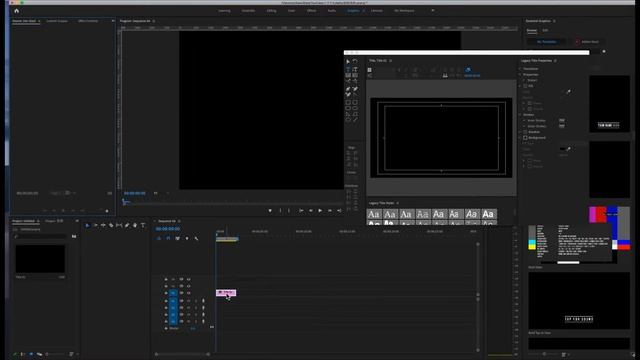Select the Slip tool
Screen dimensions: 640x360
pyautogui.click(x=119, y=225)
